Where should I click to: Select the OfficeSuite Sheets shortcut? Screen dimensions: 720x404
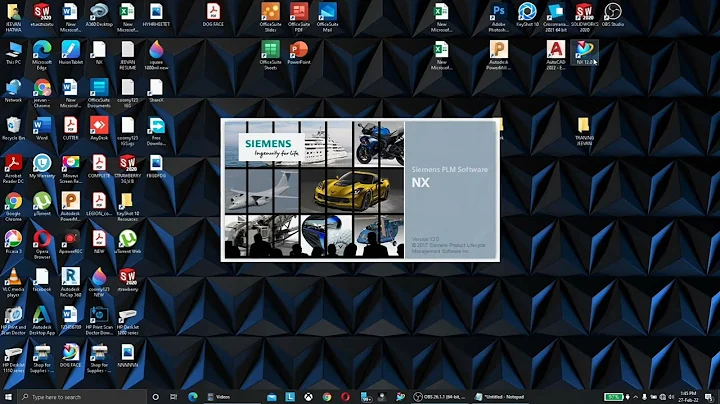coord(270,55)
